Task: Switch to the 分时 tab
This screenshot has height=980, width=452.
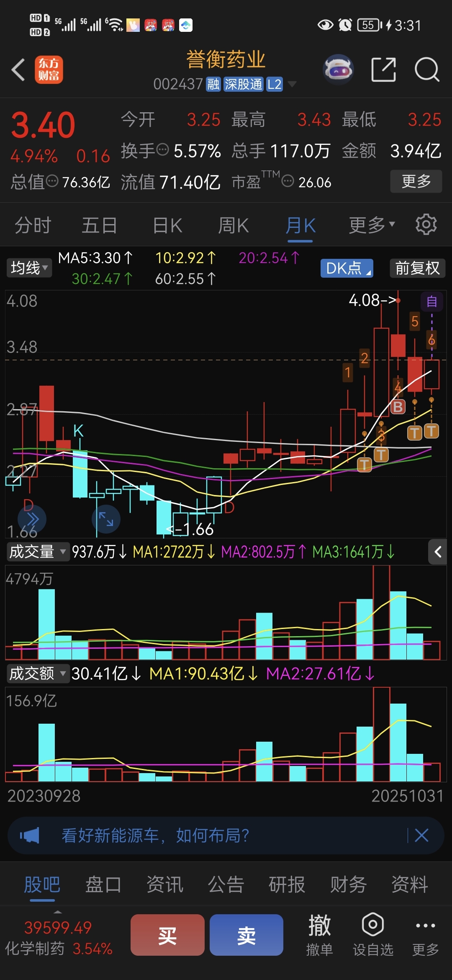Action: pyautogui.click(x=33, y=225)
